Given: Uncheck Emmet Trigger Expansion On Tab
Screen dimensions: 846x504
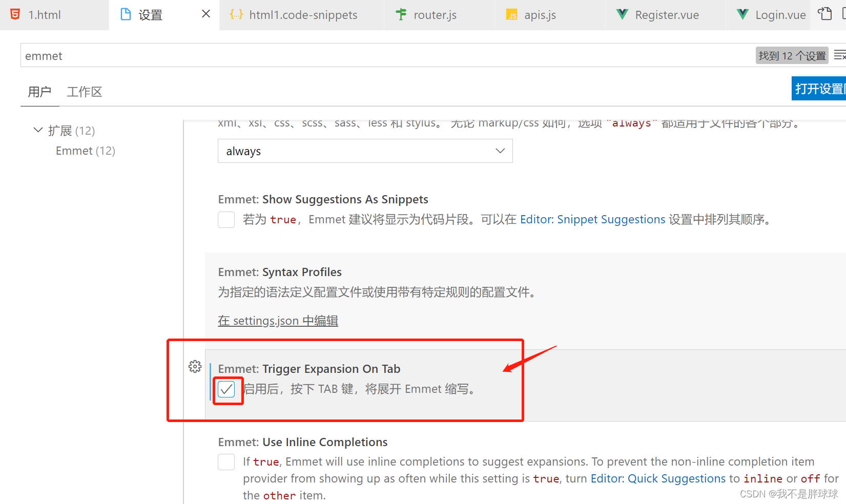Looking at the screenshot, I should click(226, 389).
